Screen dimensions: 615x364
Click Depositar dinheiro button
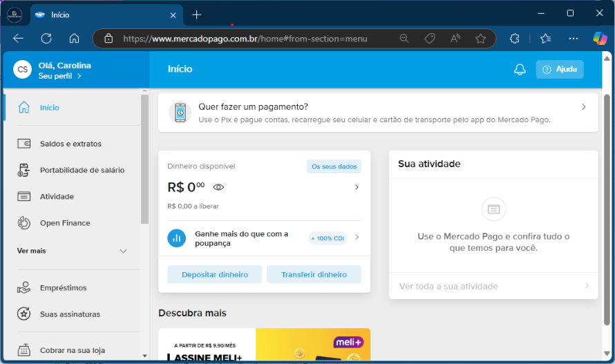tap(214, 275)
